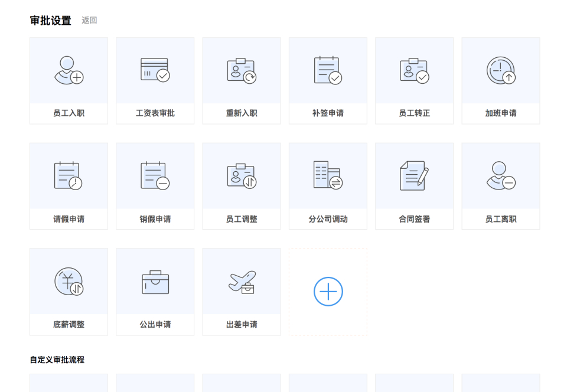Click the 自定义审批流程 section heading
567x392 pixels.
coord(57,360)
